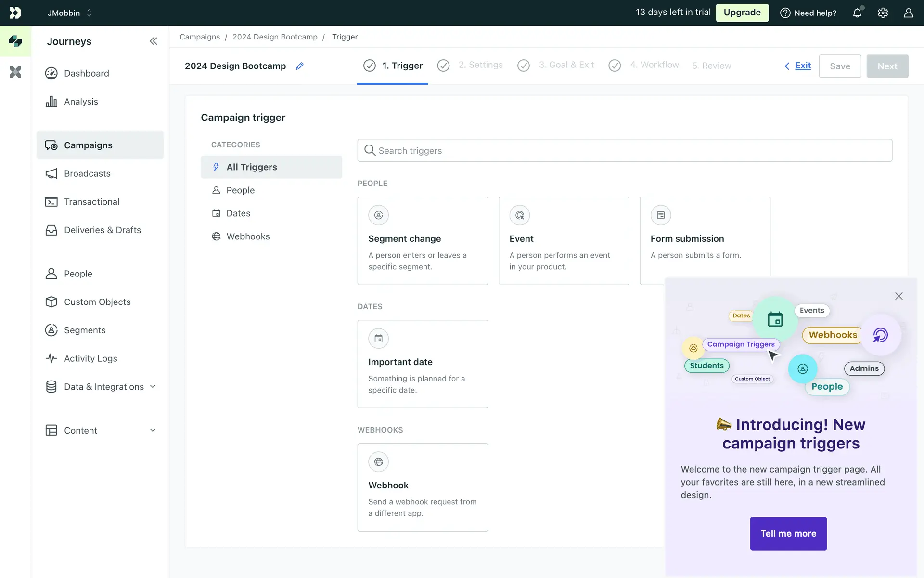Click the Search triggers field
924x578 pixels.
click(x=625, y=150)
